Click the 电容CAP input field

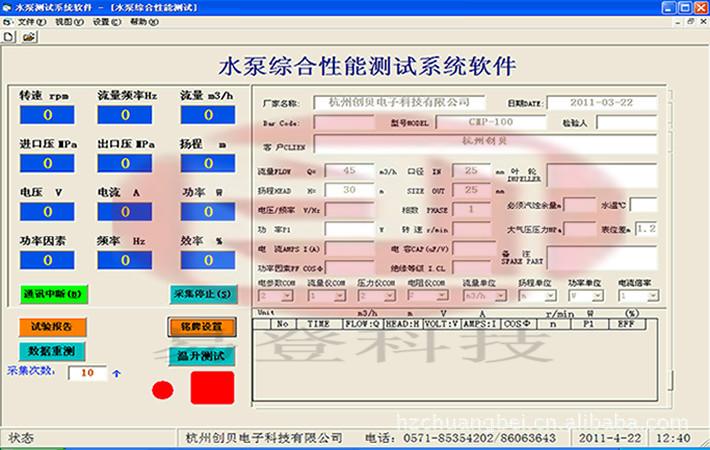click(474, 249)
